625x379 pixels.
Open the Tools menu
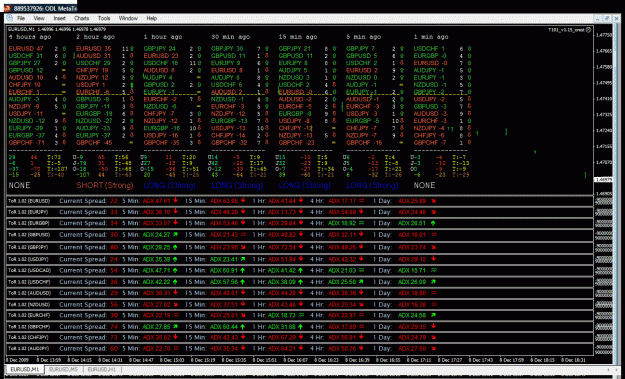(104, 18)
